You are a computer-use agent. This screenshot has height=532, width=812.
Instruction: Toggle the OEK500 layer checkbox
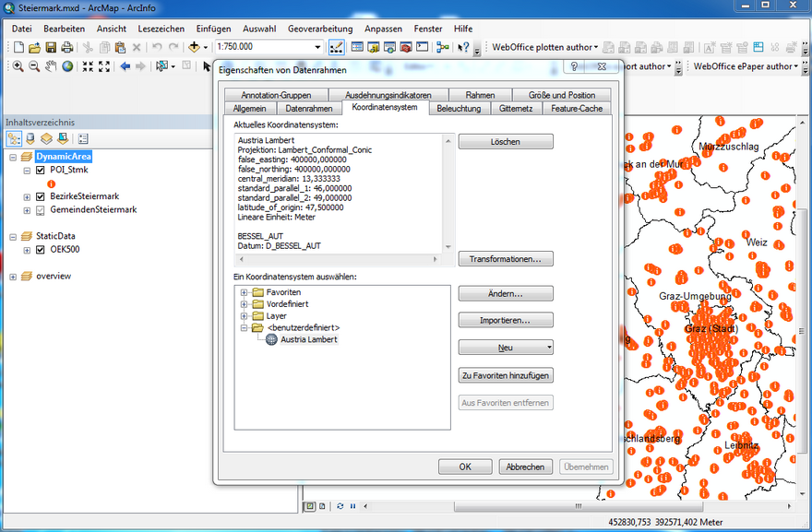(40, 249)
